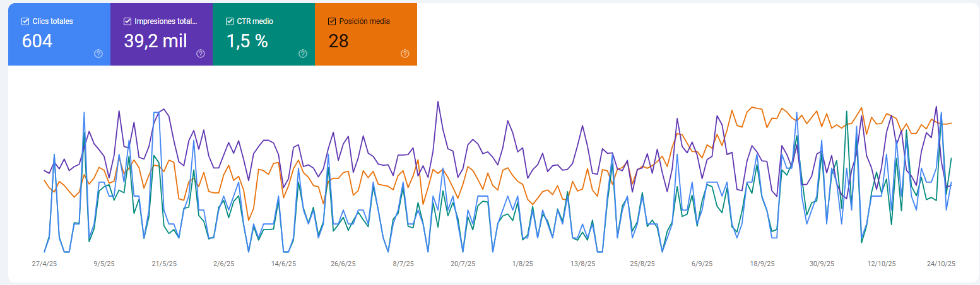Viewport: 980px width, 285px height.
Task: Disable the Posición media checkbox
Action: point(332,21)
